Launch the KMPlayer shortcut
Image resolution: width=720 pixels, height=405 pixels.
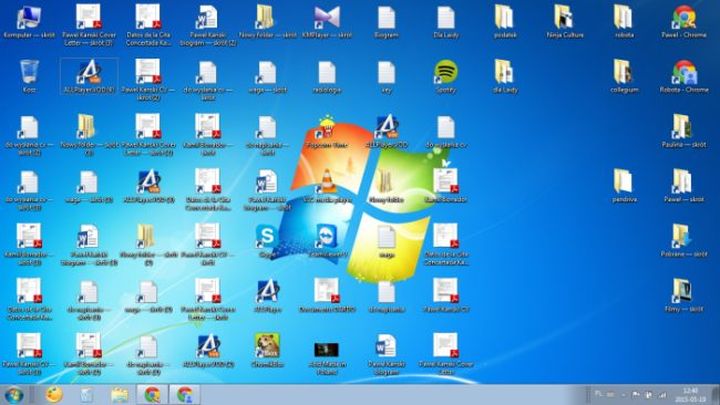pyautogui.click(x=327, y=22)
